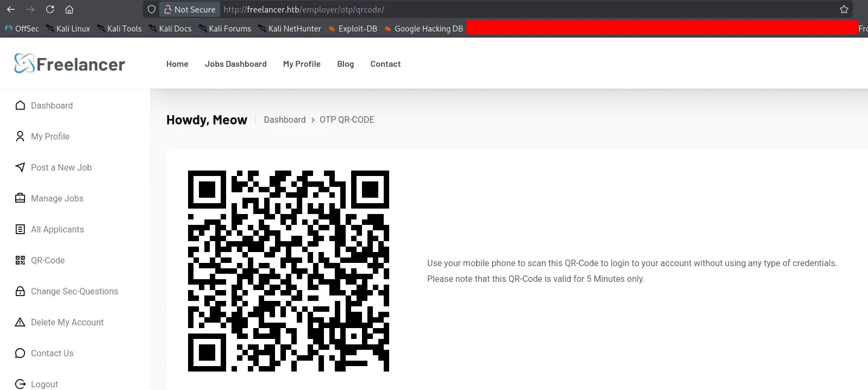Click the All Applicants list icon
The height and width of the screenshot is (390, 868).
(x=20, y=229)
